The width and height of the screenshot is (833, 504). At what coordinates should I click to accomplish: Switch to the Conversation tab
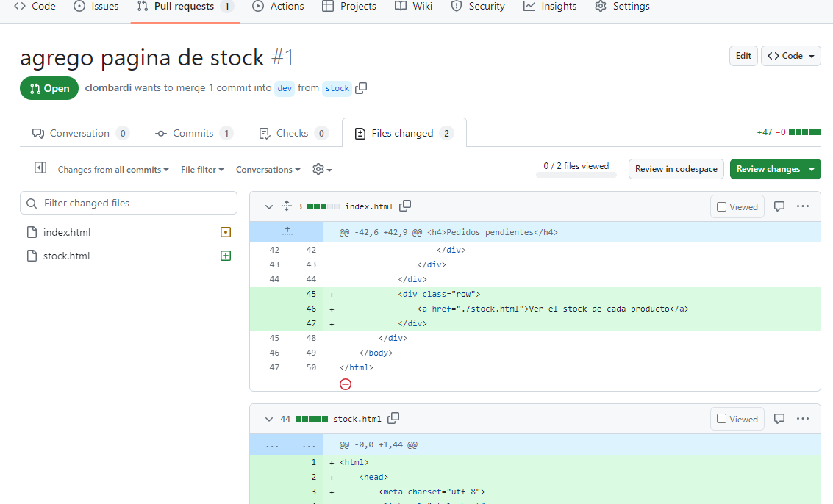tap(80, 133)
